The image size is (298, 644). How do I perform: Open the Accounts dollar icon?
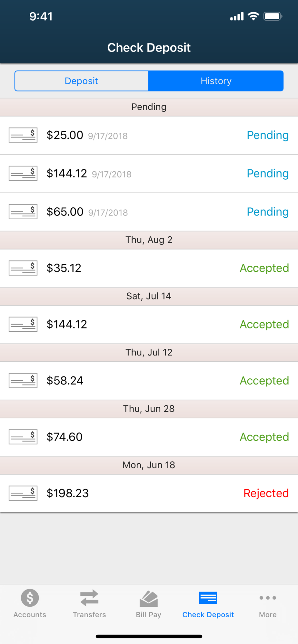click(30, 598)
